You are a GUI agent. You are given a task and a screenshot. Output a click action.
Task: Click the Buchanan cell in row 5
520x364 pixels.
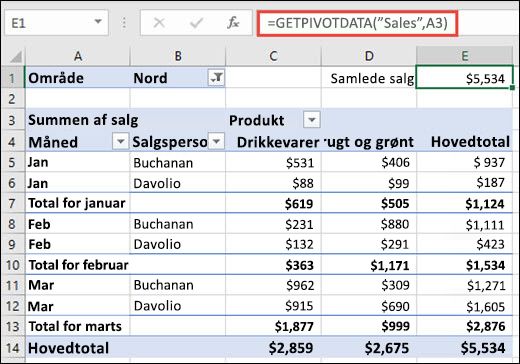point(178,163)
